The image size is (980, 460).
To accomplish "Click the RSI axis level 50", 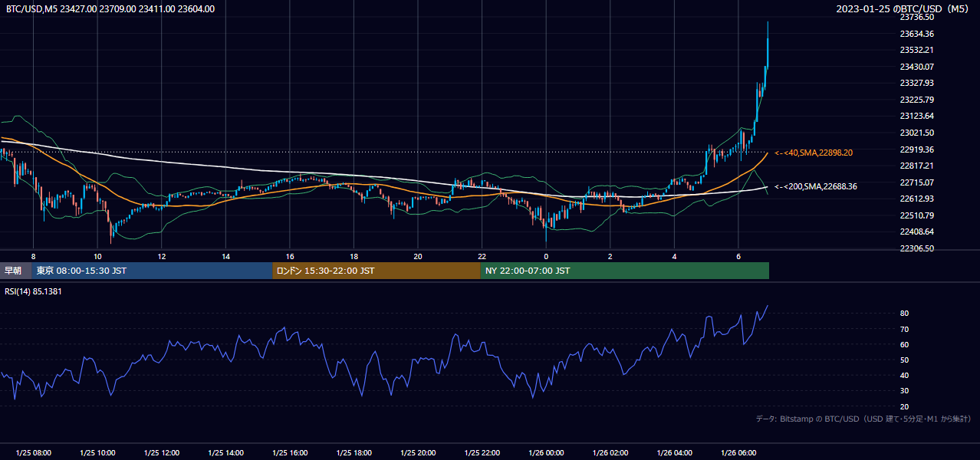I will [x=905, y=360].
